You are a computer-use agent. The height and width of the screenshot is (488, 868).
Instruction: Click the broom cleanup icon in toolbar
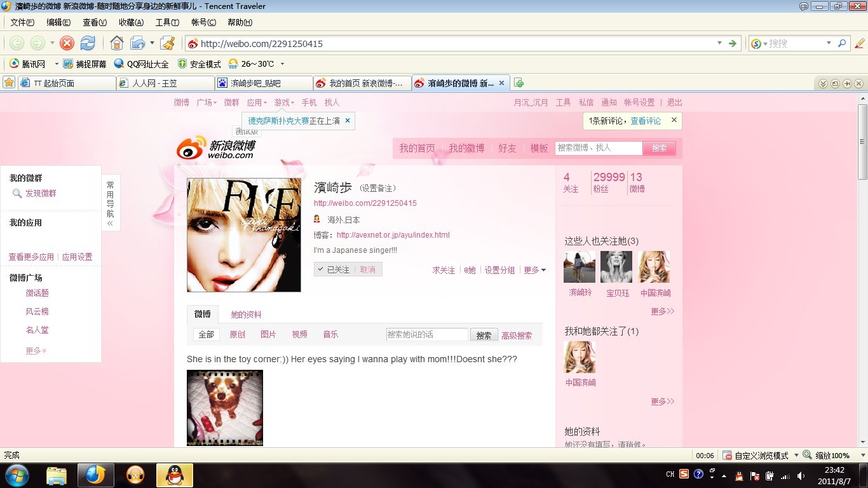(168, 43)
